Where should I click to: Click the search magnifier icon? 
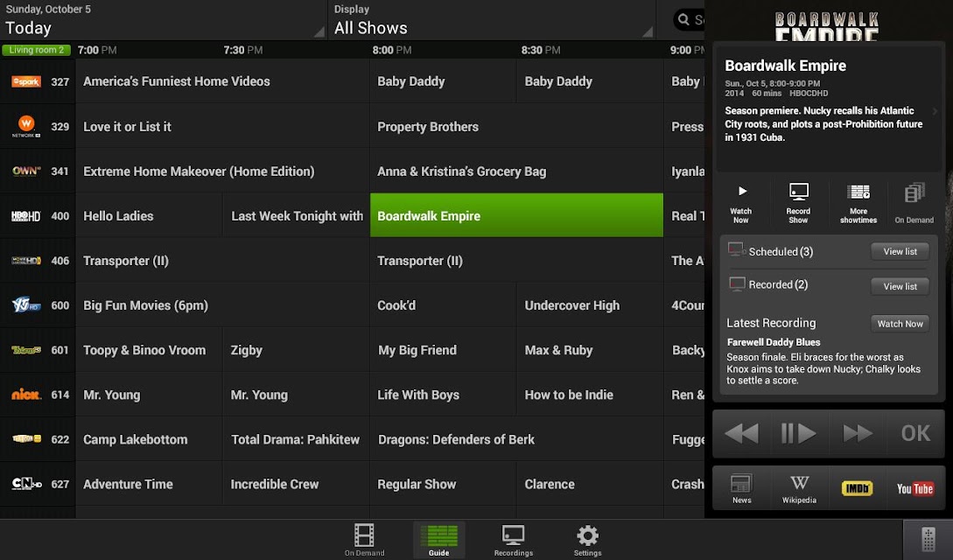(683, 19)
